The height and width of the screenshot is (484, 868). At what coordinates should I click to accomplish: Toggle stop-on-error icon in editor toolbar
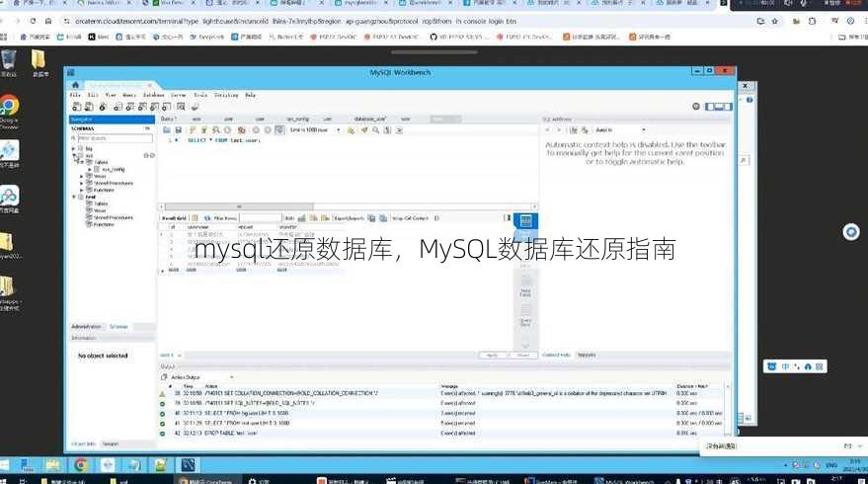click(x=241, y=130)
